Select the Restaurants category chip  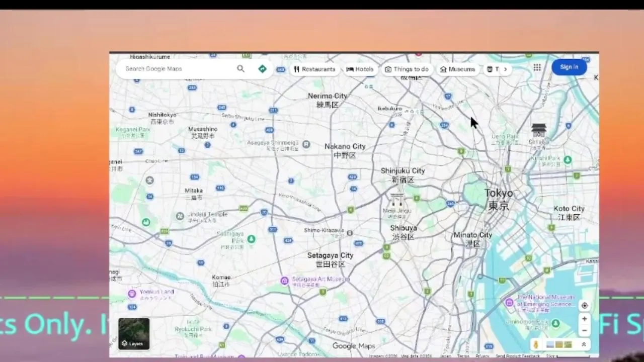click(314, 69)
